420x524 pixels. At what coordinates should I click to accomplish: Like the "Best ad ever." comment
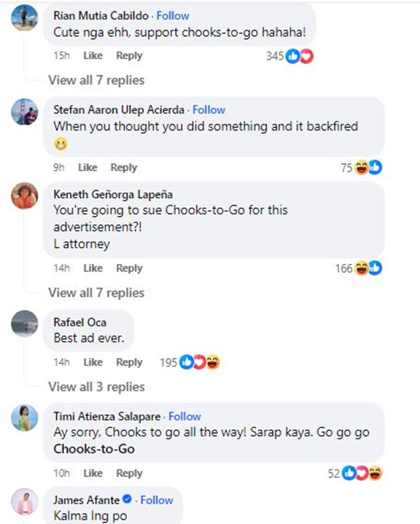(x=93, y=363)
